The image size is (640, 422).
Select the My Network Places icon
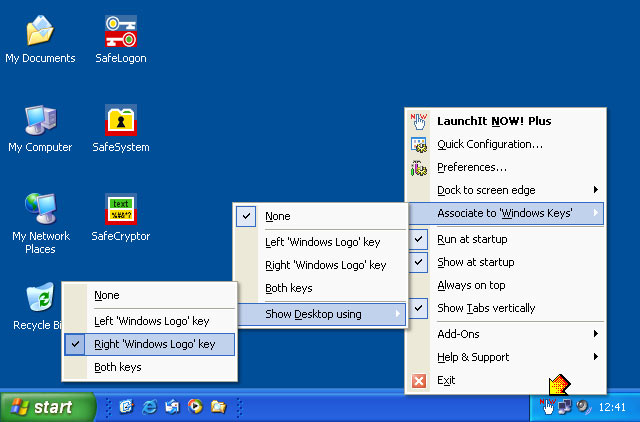click(x=40, y=223)
